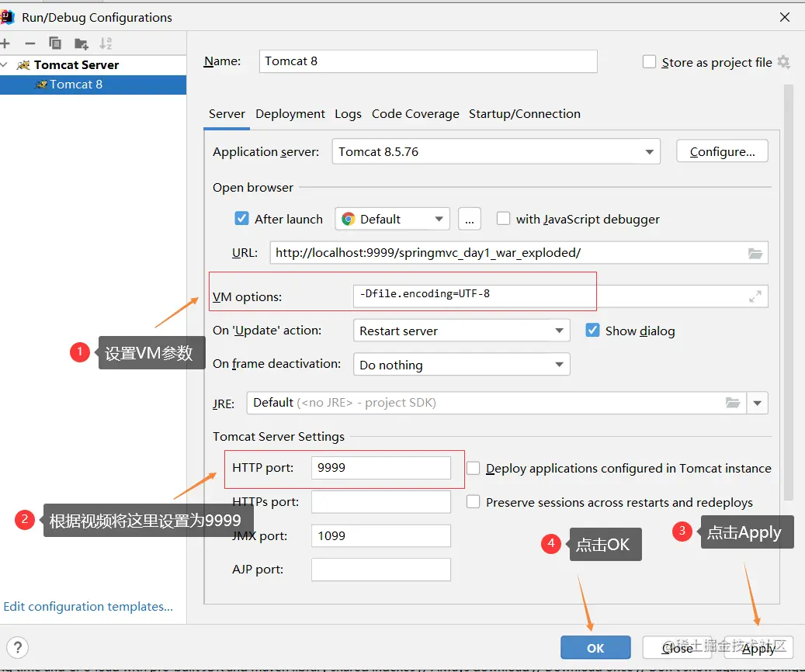This screenshot has height=672, width=805.
Task: Open Application server Tomcat 8.5.76 dropdown
Action: point(496,152)
